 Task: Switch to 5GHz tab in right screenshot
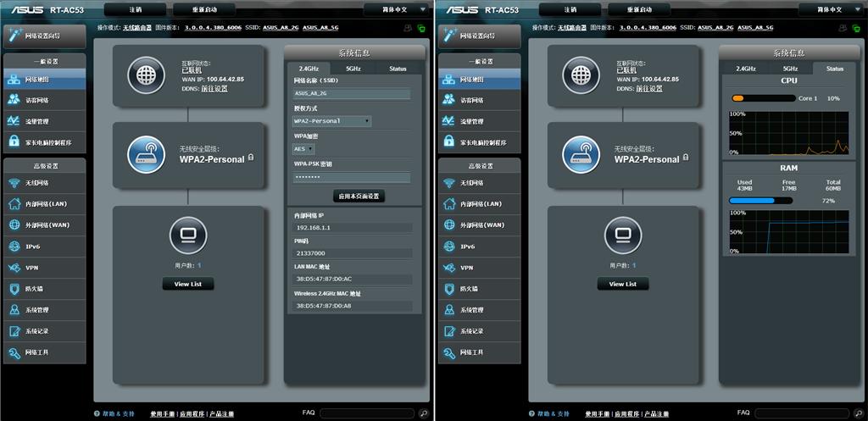click(790, 69)
